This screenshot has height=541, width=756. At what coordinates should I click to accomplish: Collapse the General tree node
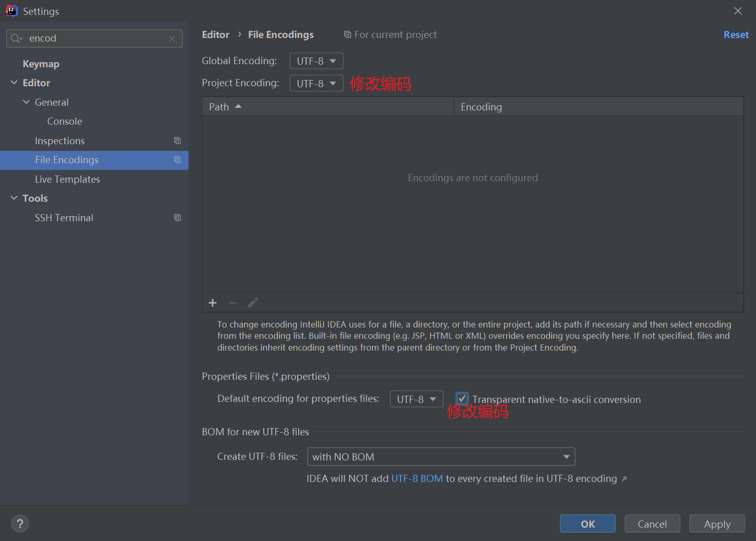tap(26, 102)
